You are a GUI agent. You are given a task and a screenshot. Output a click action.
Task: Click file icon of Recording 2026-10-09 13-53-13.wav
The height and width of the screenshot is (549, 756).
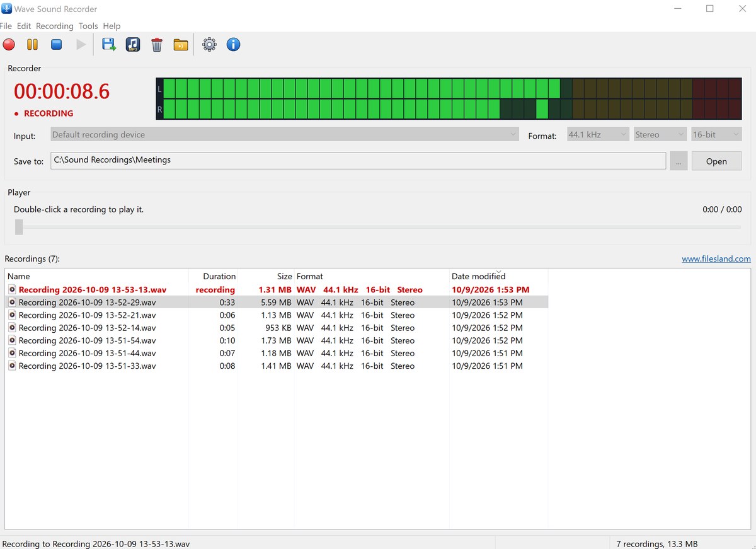[12, 290]
